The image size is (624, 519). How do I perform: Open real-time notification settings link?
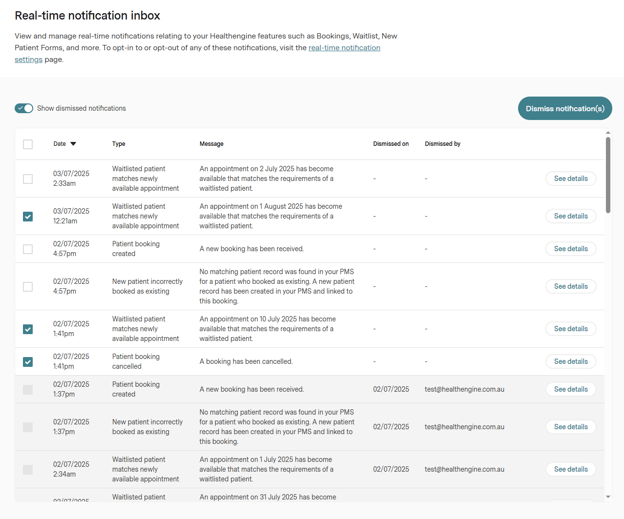(x=344, y=48)
